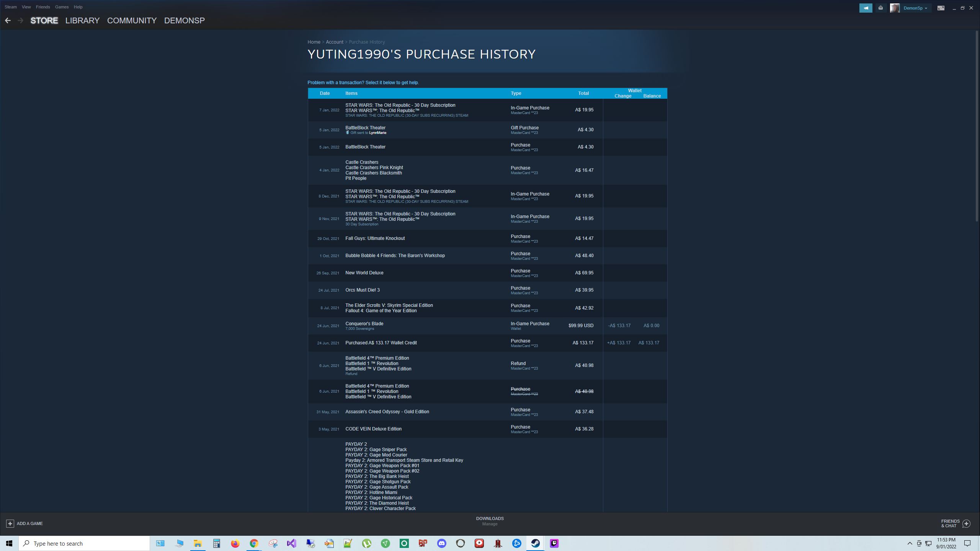Image resolution: width=980 pixels, height=551 pixels.
Task: Open the Windows Start menu
Action: coord(9,543)
